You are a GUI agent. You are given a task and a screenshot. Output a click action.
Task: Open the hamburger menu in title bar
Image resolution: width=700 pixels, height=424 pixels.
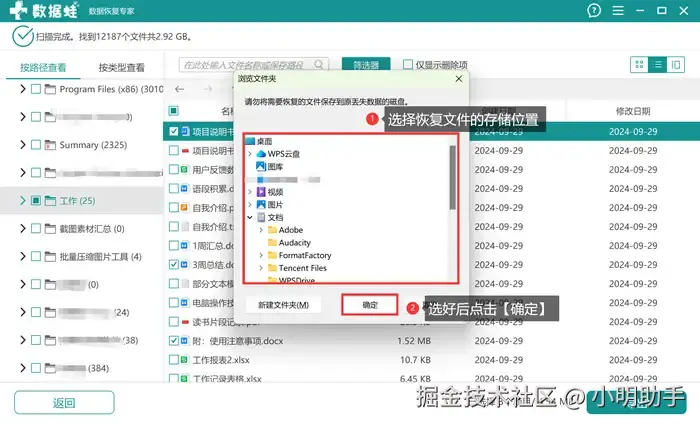point(618,10)
